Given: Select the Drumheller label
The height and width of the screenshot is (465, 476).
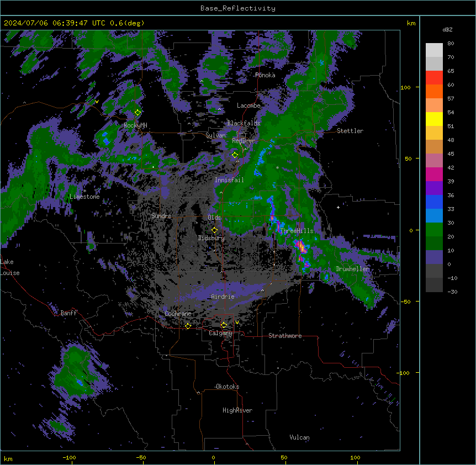Looking at the screenshot, I should 352,269.
